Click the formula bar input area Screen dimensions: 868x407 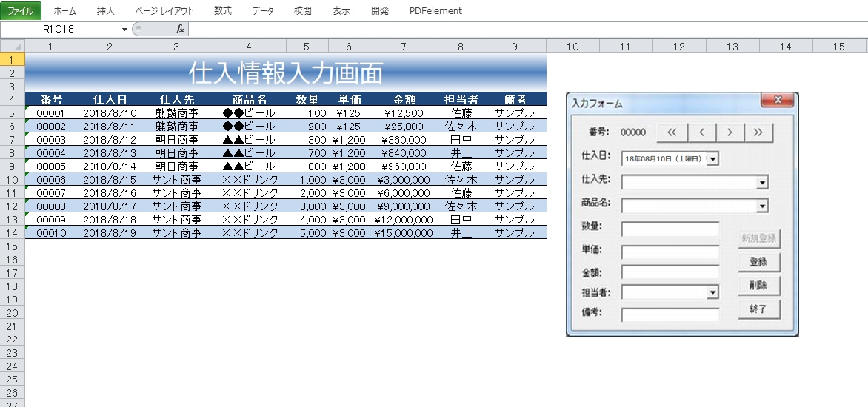(x=528, y=30)
